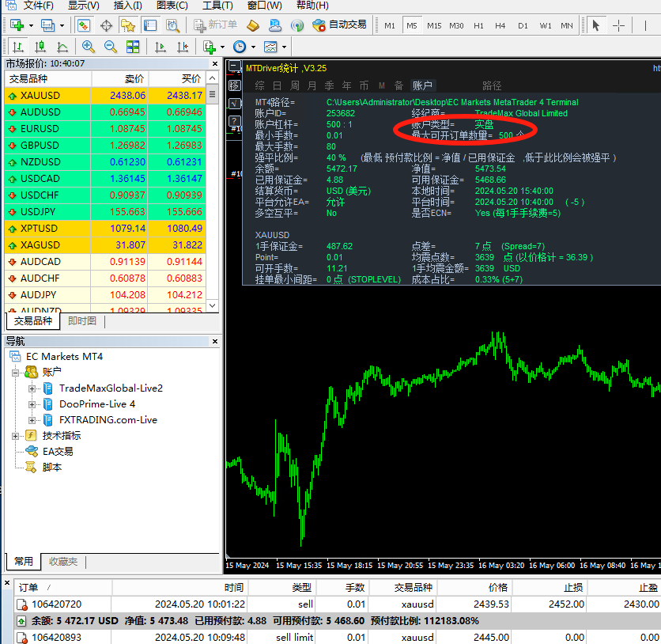Screen dimensions: 661x644
Task: Open the 图表(C) menu
Action: [172, 6]
